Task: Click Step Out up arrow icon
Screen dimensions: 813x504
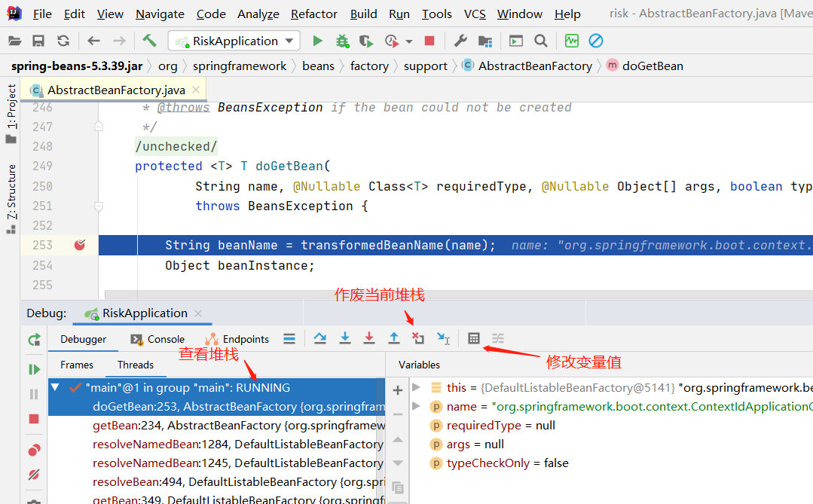Action: (394, 338)
